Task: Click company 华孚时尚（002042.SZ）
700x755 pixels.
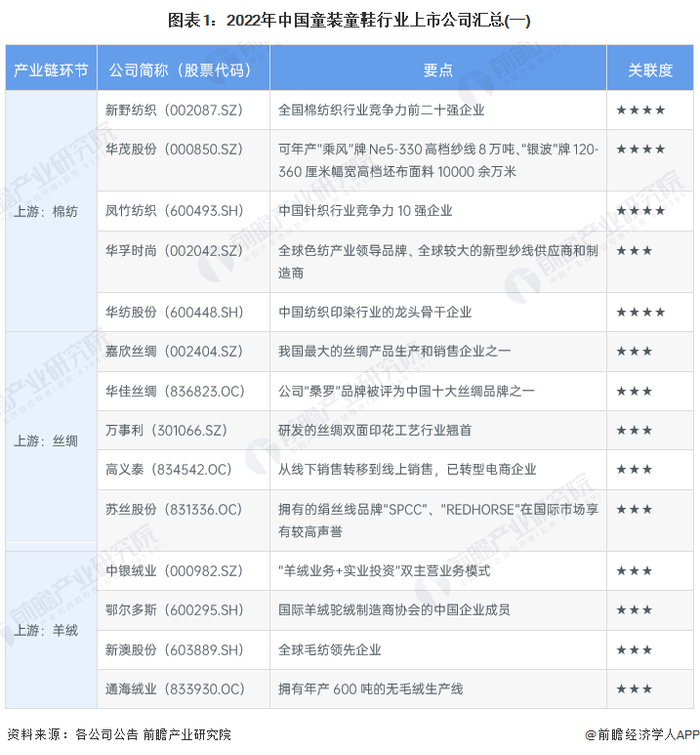Action: pos(174,250)
